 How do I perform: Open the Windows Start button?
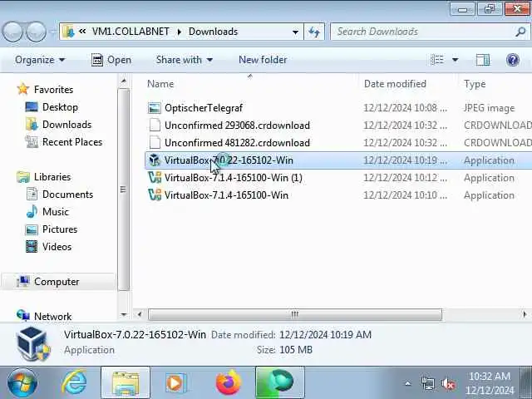22,383
